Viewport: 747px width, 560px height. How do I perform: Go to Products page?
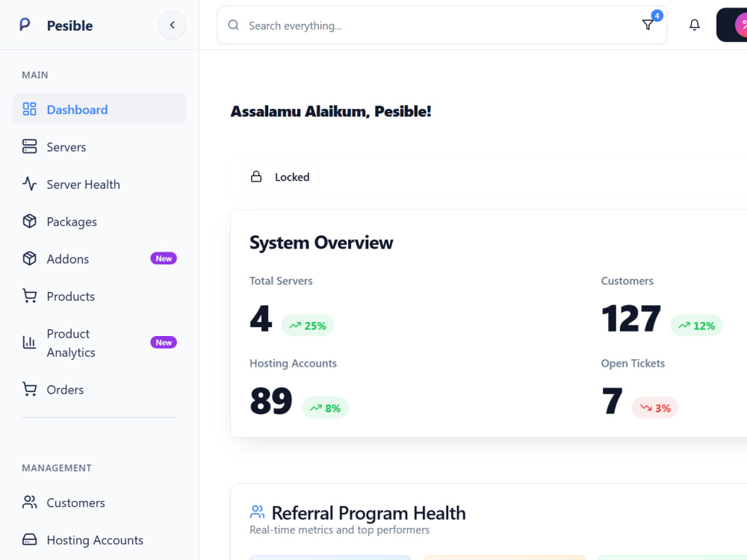coord(99,296)
